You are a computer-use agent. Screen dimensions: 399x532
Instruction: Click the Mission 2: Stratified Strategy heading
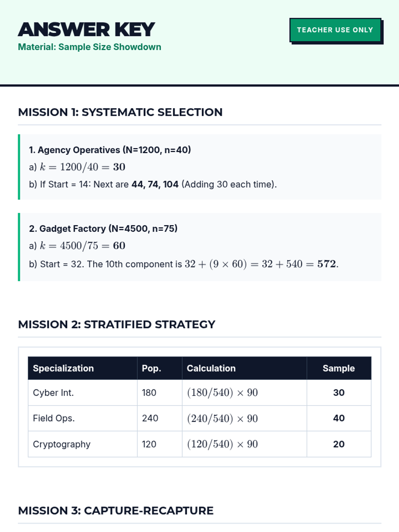click(x=116, y=325)
